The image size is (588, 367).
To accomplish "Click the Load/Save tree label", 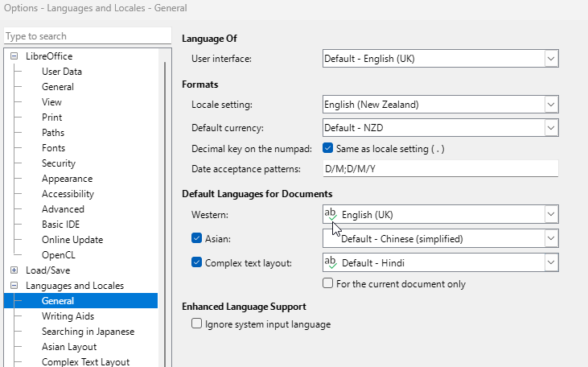I will click(48, 270).
